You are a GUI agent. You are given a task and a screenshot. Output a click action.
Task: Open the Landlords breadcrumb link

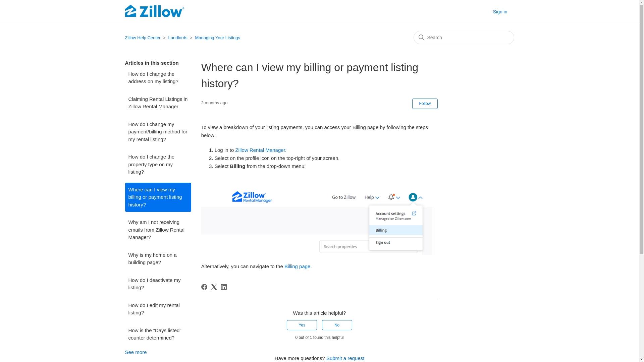pyautogui.click(x=178, y=38)
